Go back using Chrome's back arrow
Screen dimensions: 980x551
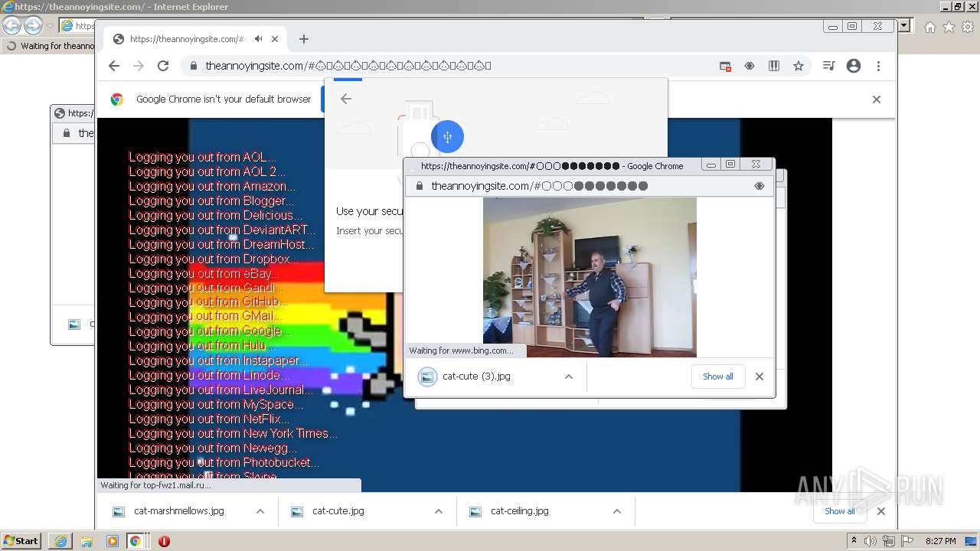click(x=114, y=66)
